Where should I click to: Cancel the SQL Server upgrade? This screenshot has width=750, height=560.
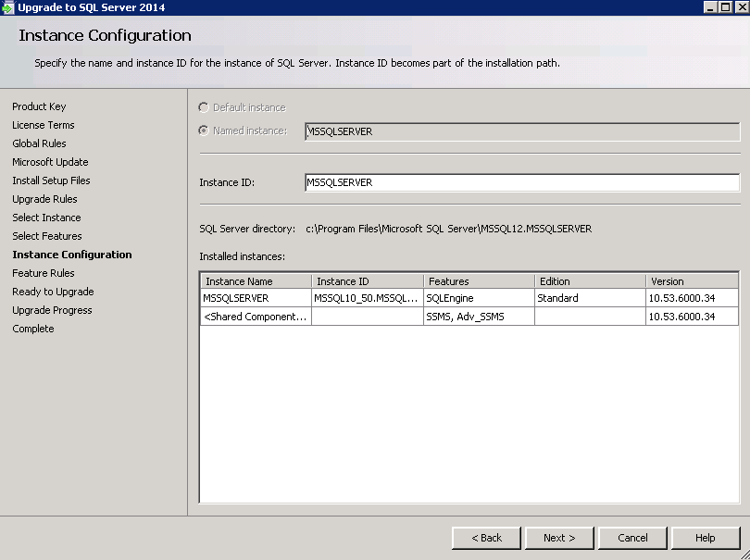pos(632,538)
